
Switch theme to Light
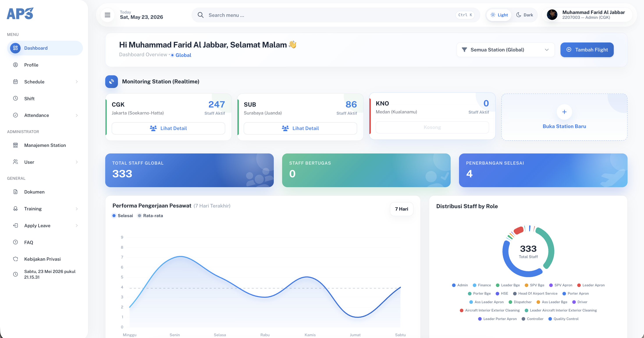coord(499,15)
